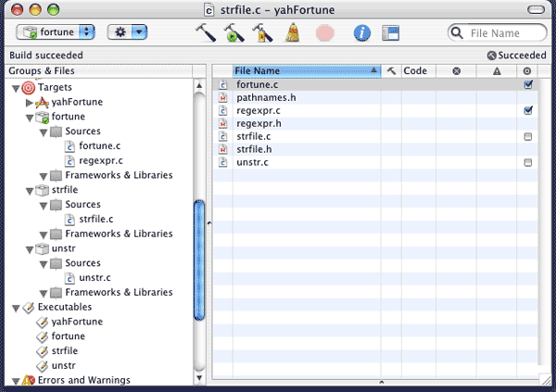The height and width of the screenshot is (392, 556).
Task: Click the Build and Run icon
Action: pos(234,32)
